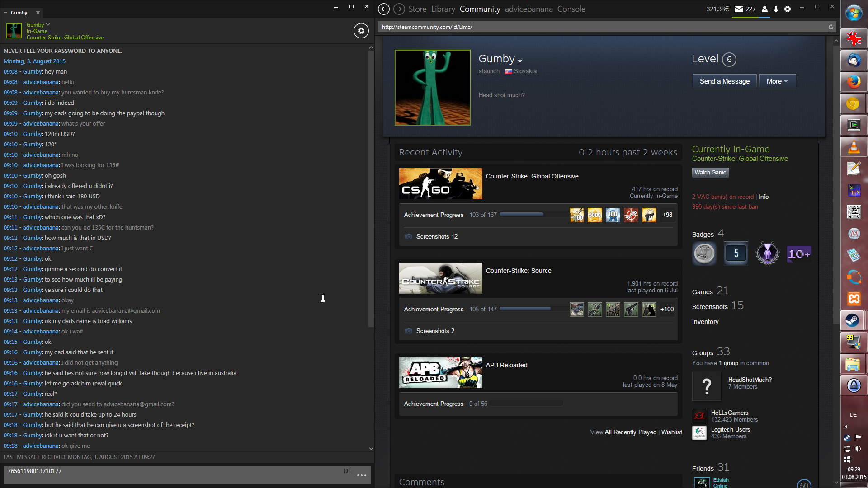Expand the More dropdown on the profile
The image size is (868, 488).
point(777,81)
